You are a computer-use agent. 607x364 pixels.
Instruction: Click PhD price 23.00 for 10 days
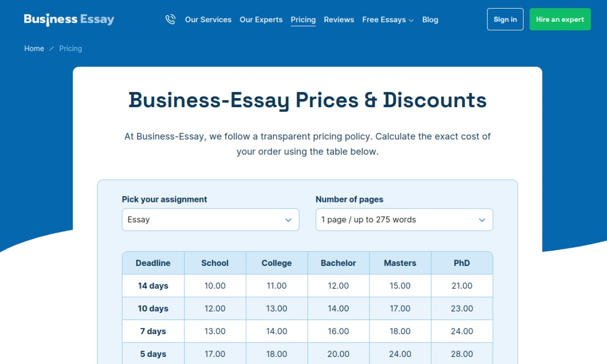pos(462,309)
